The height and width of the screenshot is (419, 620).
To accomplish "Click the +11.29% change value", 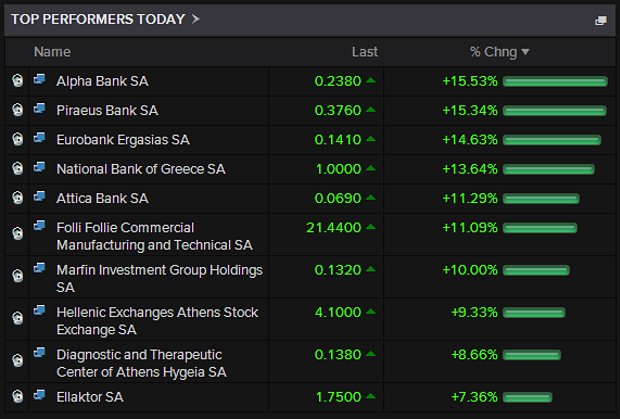I will point(470,198).
